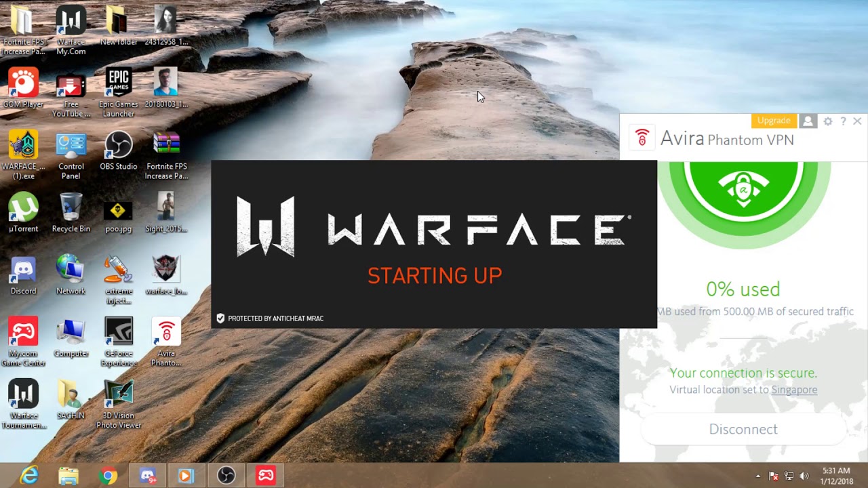
Task: Launch My.com Game Center desktop shortcut
Action: (23, 342)
